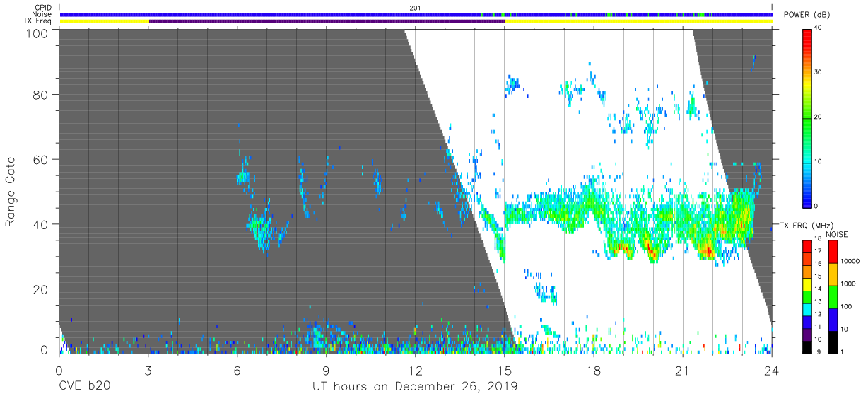Click the blue segment of the NOISE color bar
This screenshot has width=868, height=401.
pyautogui.click(x=833, y=320)
